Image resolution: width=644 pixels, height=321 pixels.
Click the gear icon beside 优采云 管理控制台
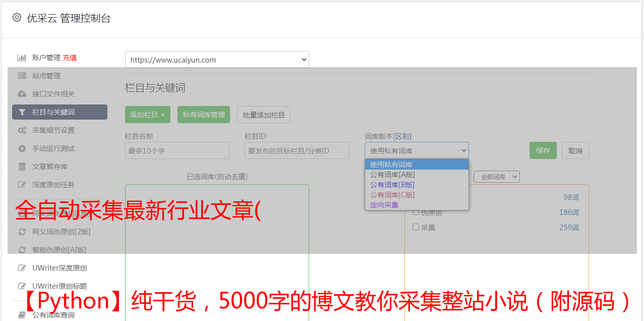tap(17, 18)
